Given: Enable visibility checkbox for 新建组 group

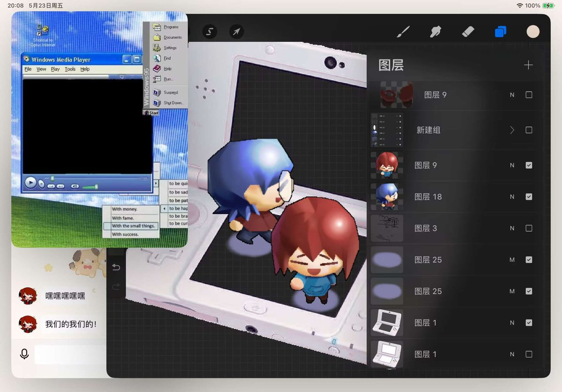Looking at the screenshot, I should click(x=529, y=130).
